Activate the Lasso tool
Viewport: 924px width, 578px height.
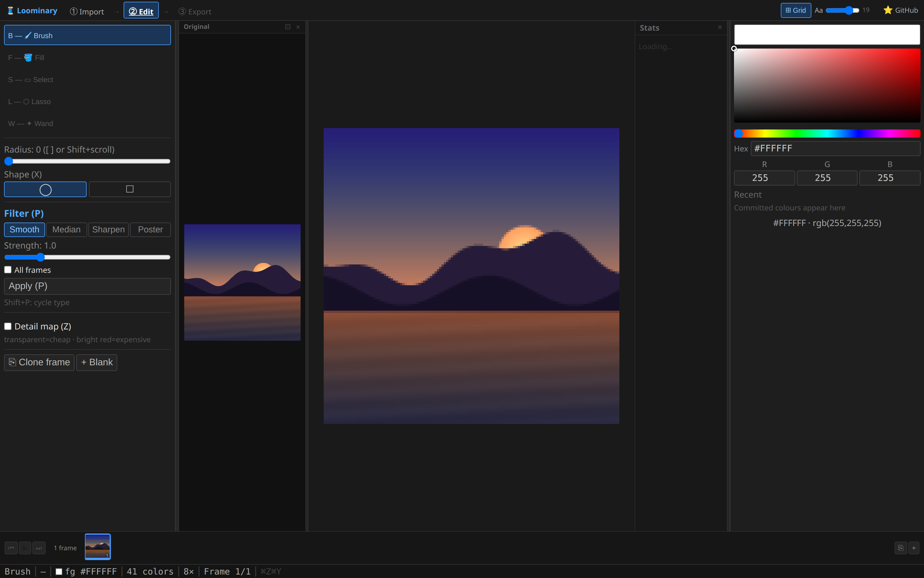[87, 101]
